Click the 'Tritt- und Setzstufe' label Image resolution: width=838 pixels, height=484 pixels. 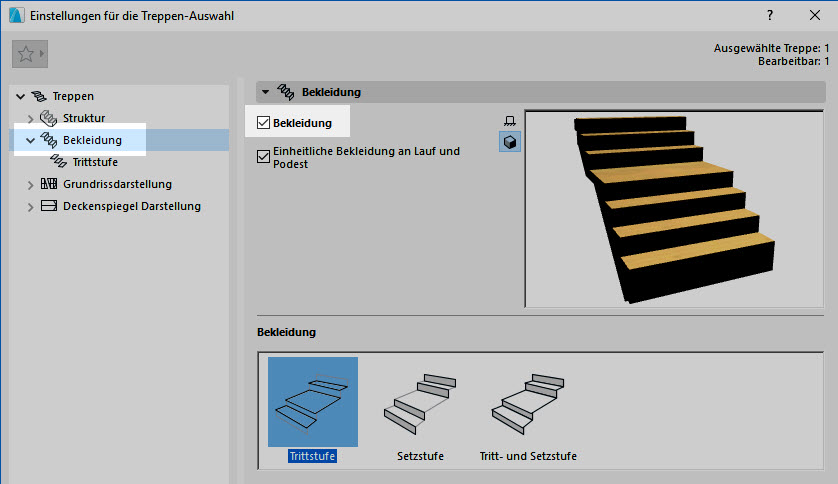pyautogui.click(x=528, y=456)
